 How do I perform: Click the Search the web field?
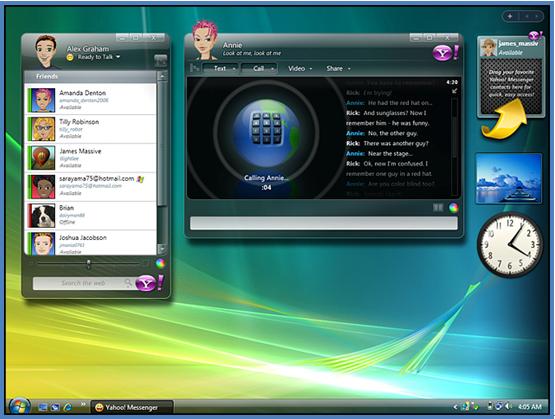(82, 283)
